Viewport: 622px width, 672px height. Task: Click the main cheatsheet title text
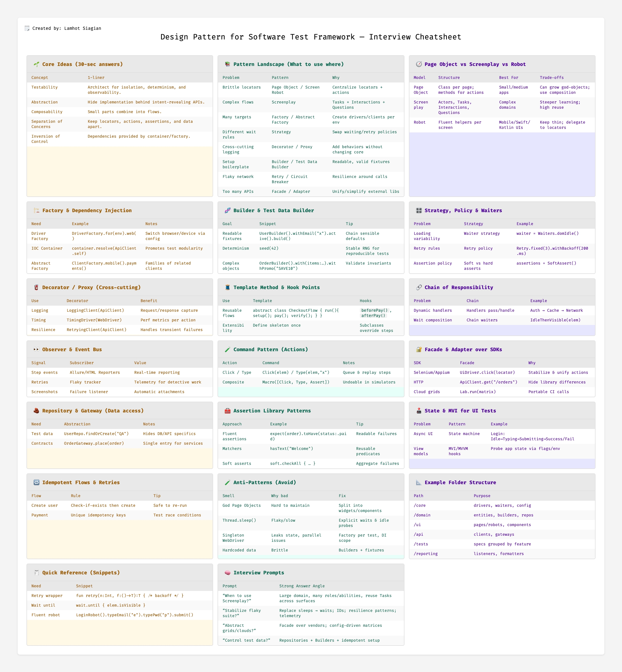tap(311, 37)
